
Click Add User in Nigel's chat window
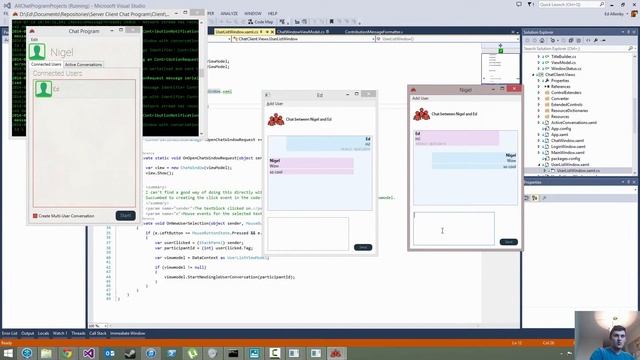click(420, 98)
